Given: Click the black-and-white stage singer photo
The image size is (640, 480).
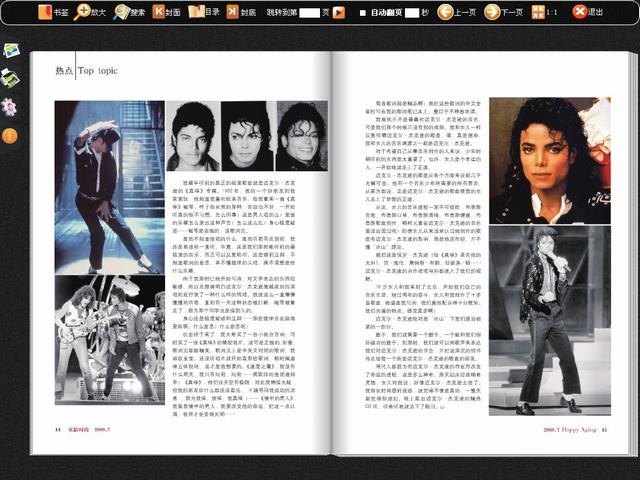Looking at the screenshot, I should click(x=550, y=320).
